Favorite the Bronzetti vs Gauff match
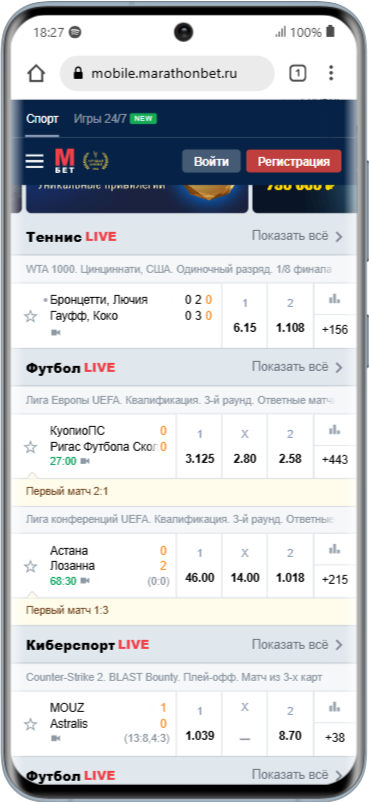 coord(31,316)
